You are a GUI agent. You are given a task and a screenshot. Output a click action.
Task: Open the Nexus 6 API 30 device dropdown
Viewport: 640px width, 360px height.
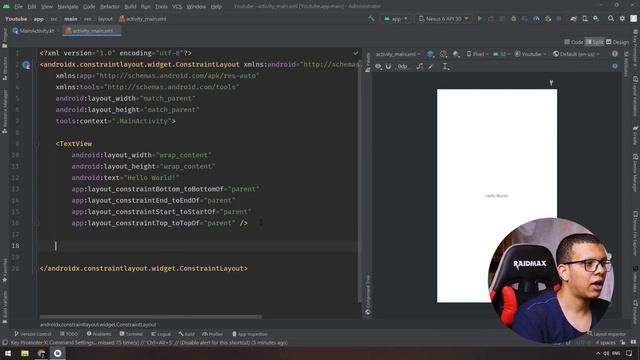[444, 19]
